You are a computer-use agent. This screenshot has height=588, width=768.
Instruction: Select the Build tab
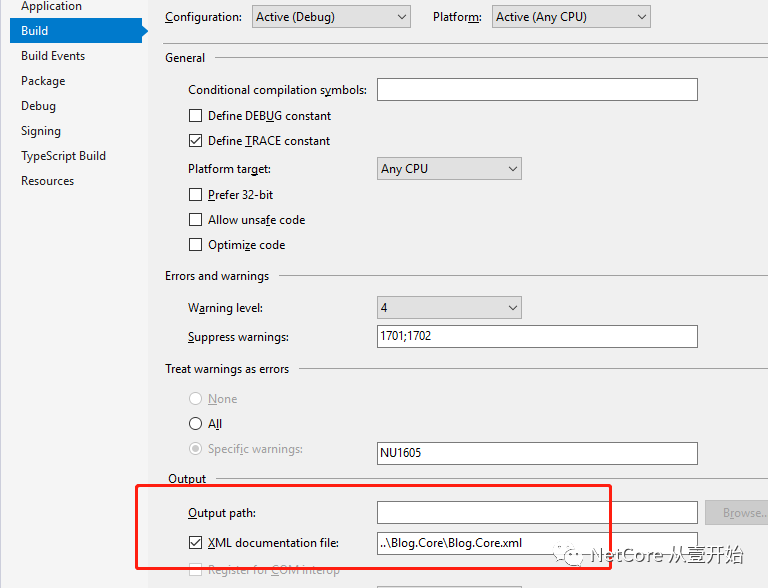[x=76, y=30]
